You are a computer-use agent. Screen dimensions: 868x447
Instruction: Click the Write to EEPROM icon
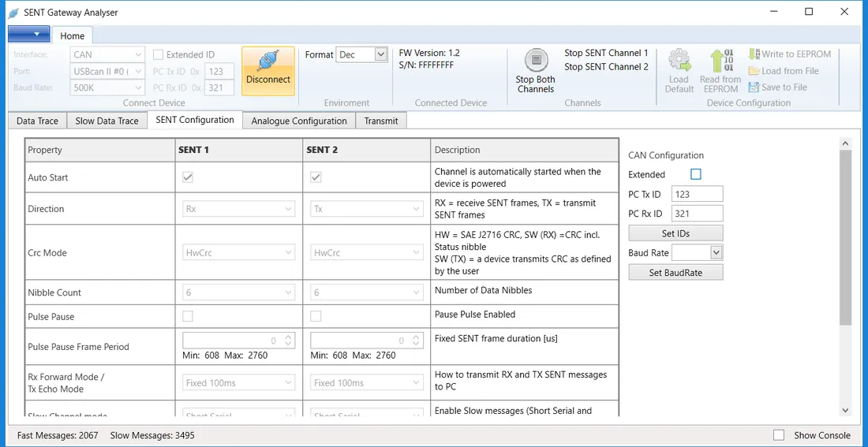(754, 54)
